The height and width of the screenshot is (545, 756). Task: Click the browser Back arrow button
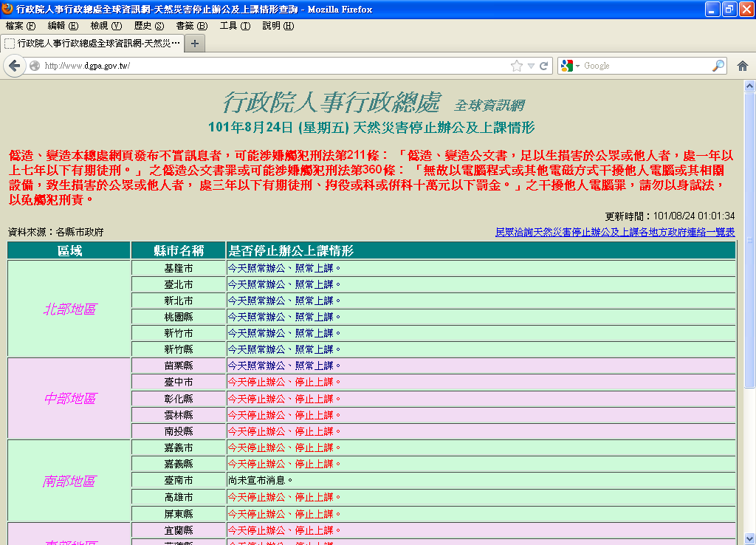click(x=14, y=66)
